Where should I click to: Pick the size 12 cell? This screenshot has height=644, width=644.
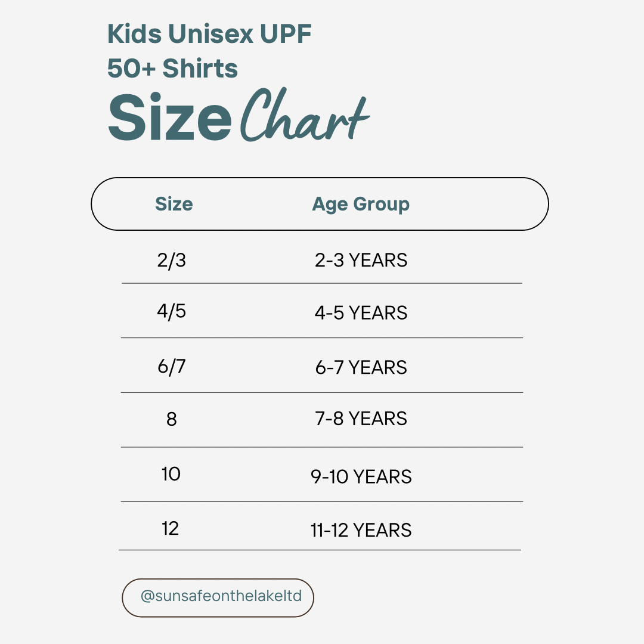171,529
